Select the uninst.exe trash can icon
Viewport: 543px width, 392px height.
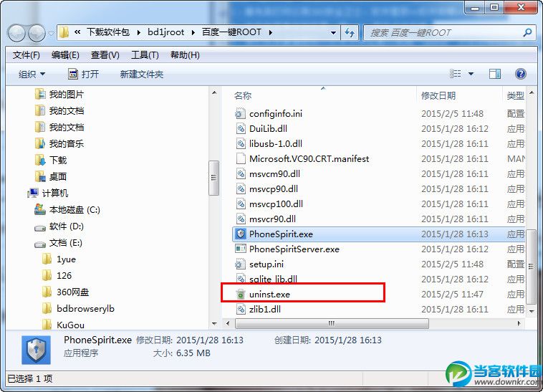pyautogui.click(x=240, y=295)
